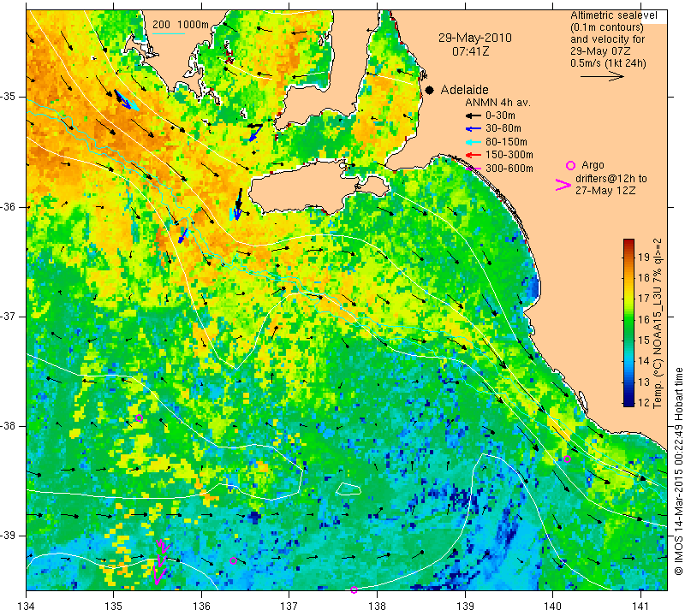Click the Argo float circle near 136.4E 39.2S

point(233,561)
